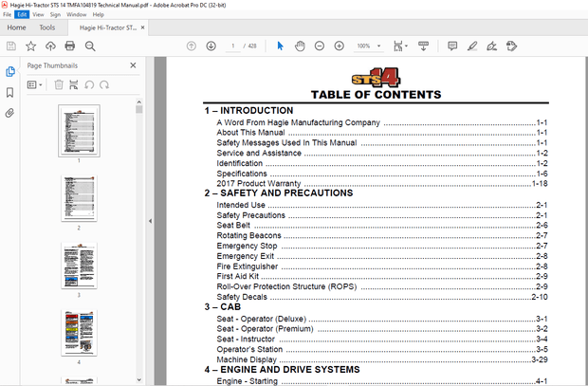
Task: Collapse the navigation pane arrow
Action: [150, 221]
